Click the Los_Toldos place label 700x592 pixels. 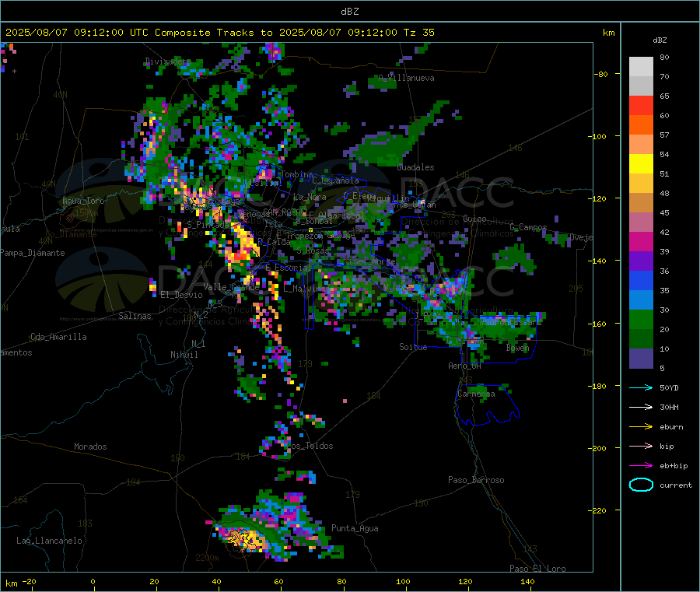(x=310, y=446)
